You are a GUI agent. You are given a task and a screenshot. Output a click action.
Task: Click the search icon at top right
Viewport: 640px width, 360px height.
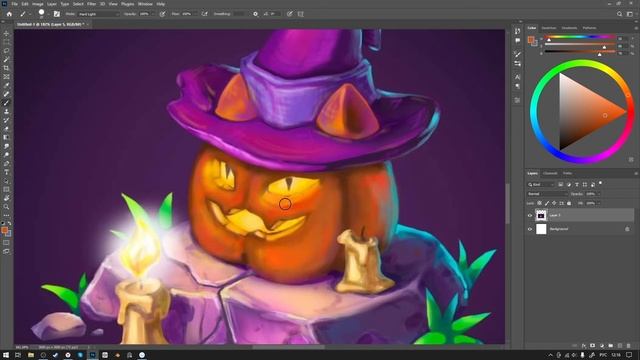click(619, 14)
